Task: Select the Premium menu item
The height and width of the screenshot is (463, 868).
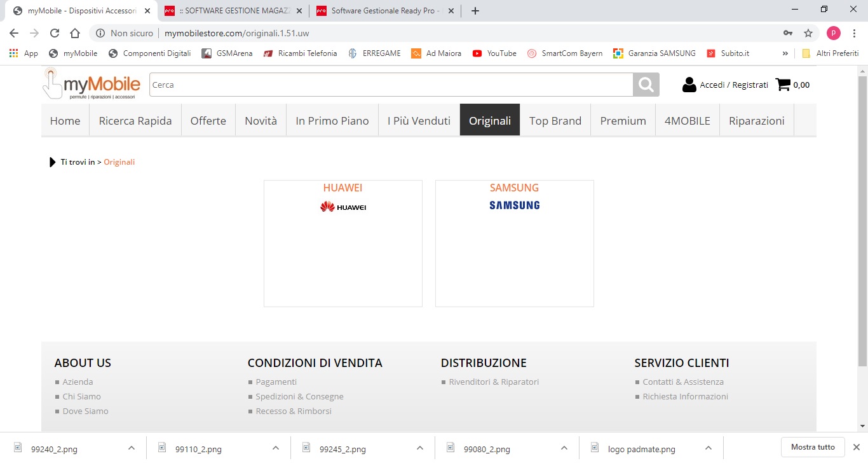Action: (x=623, y=121)
